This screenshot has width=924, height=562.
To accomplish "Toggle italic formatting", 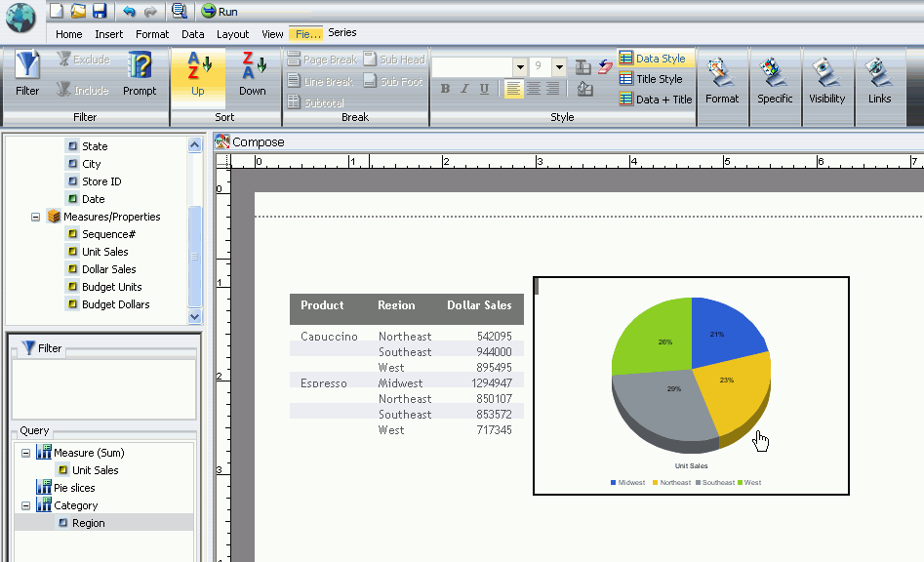I will click(465, 89).
